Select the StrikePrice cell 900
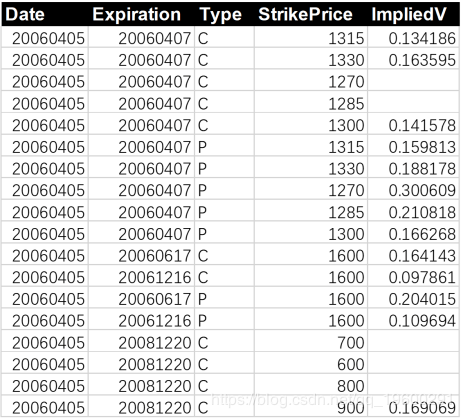The width and height of the screenshot is (461, 418). (351, 408)
